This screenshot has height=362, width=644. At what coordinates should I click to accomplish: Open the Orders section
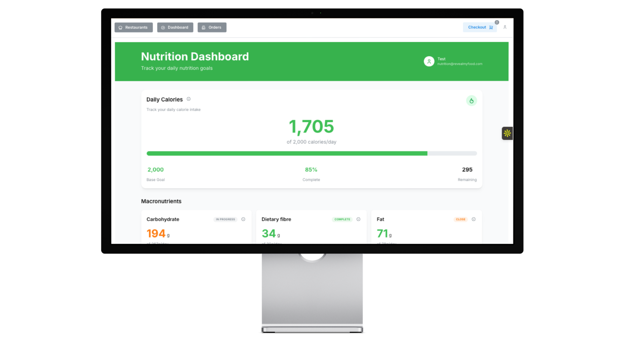[212, 27]
